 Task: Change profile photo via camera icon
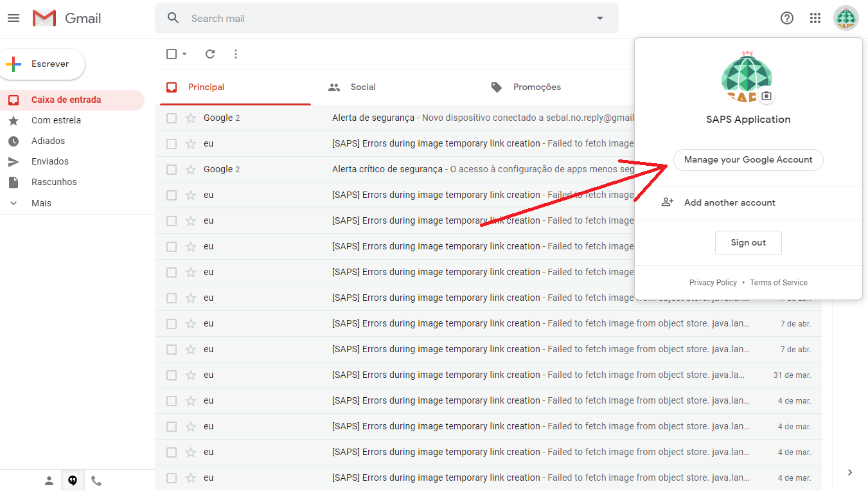point(766,96)
